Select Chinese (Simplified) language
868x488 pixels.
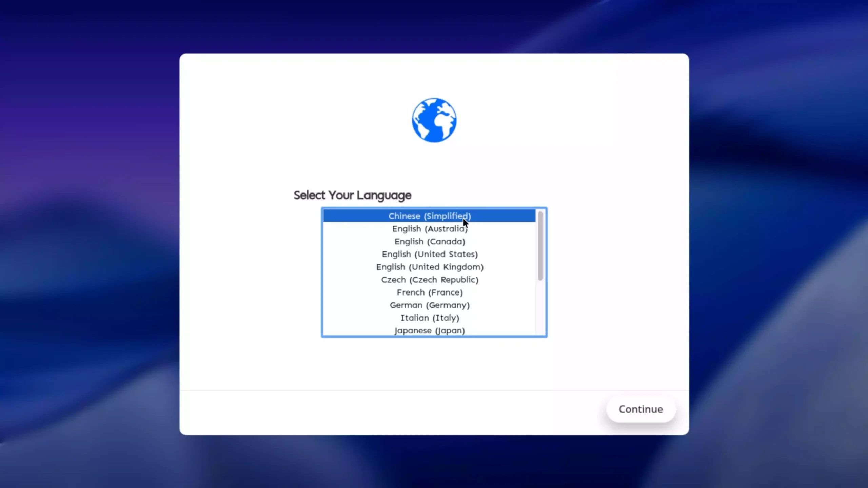tap(429, 216)
